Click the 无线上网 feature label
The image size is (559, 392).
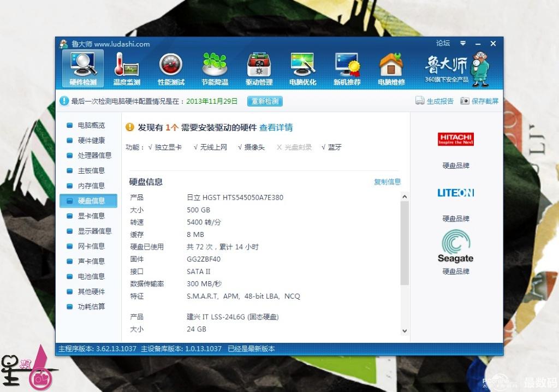pyautogui.click(x=213, y=147)
